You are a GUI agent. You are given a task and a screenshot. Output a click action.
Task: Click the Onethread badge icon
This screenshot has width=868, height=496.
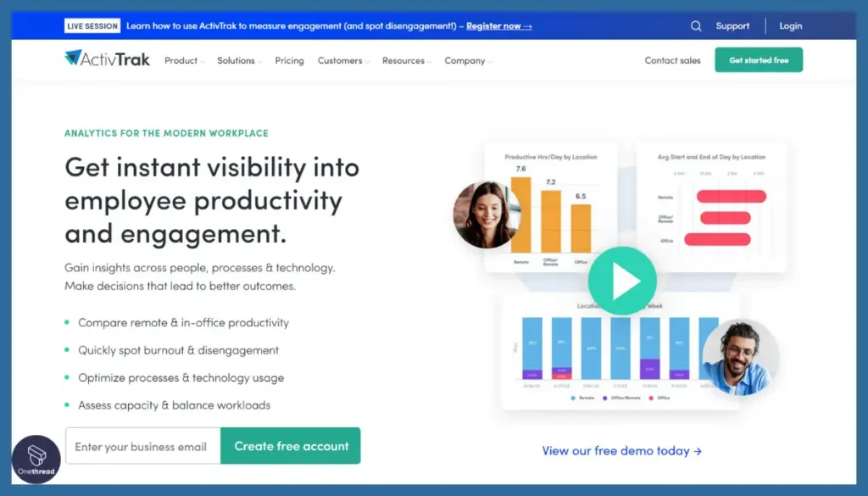click(36, 459)
